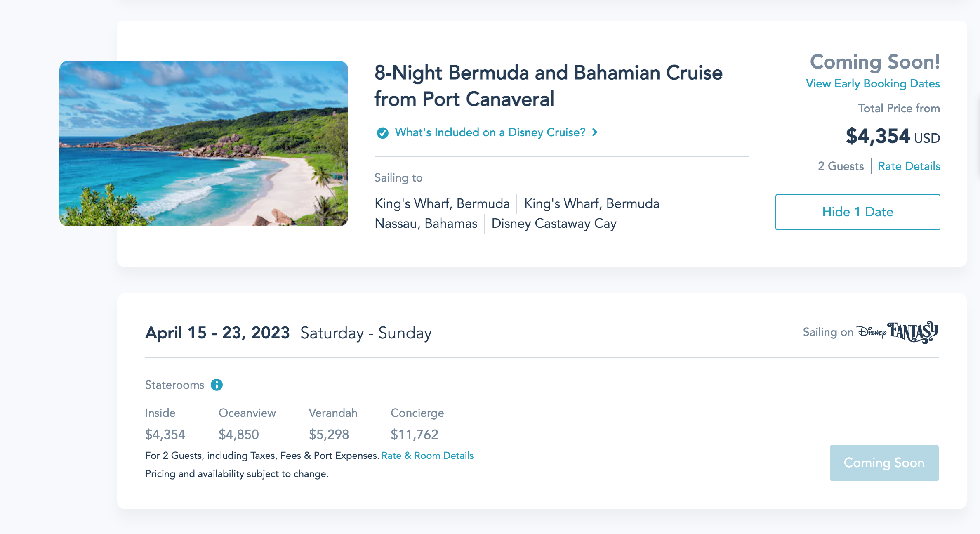View Early Booking Dates
Screen dimensions: 980x534
click(x=873, y=84)
